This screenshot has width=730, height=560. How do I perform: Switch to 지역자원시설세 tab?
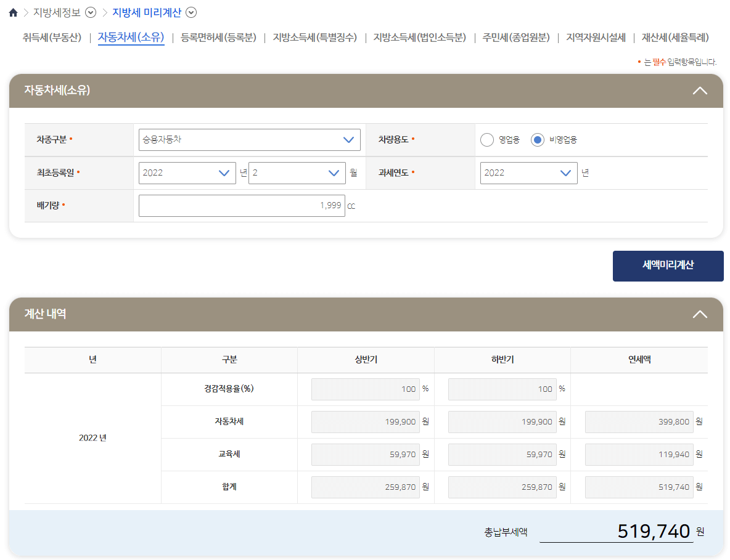(x=596, y=37)
